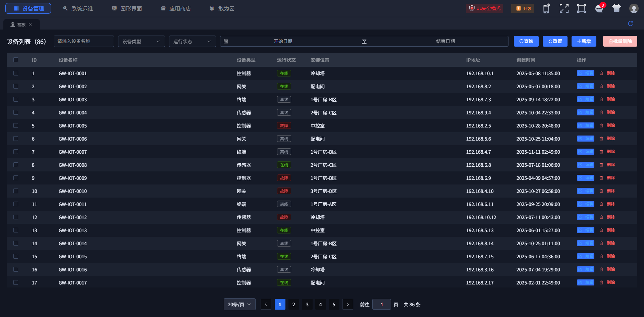Click the 查询 search button
This screenshot has width=644, height=317.
526,41
